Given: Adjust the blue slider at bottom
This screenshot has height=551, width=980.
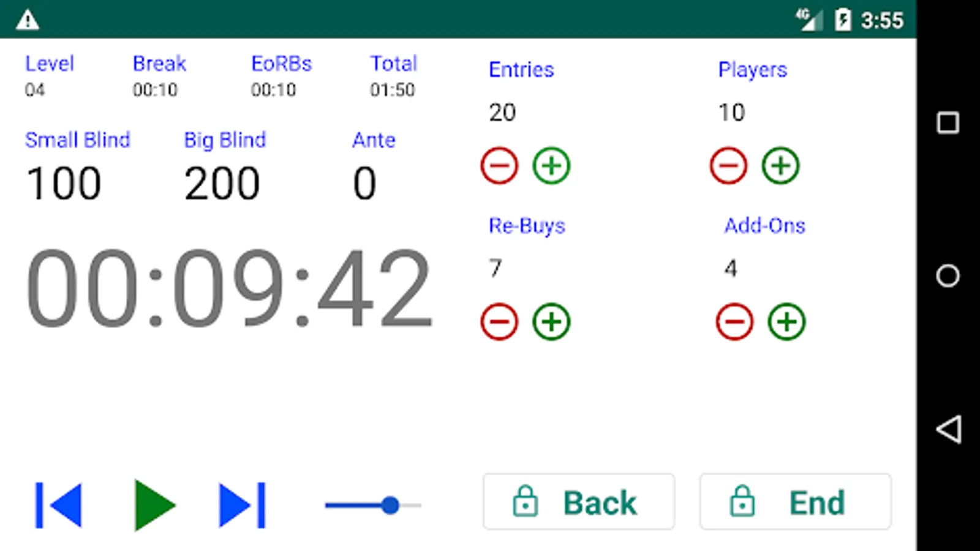Looking at the screenshot, I should pos(373,505).
